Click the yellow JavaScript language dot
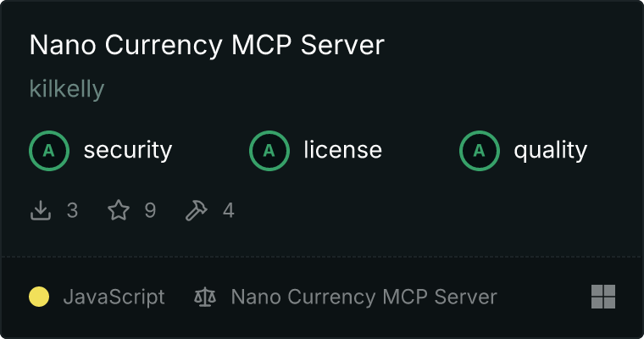Image resolution: width=644 pixels, height=339 pixels. point(39,297)
